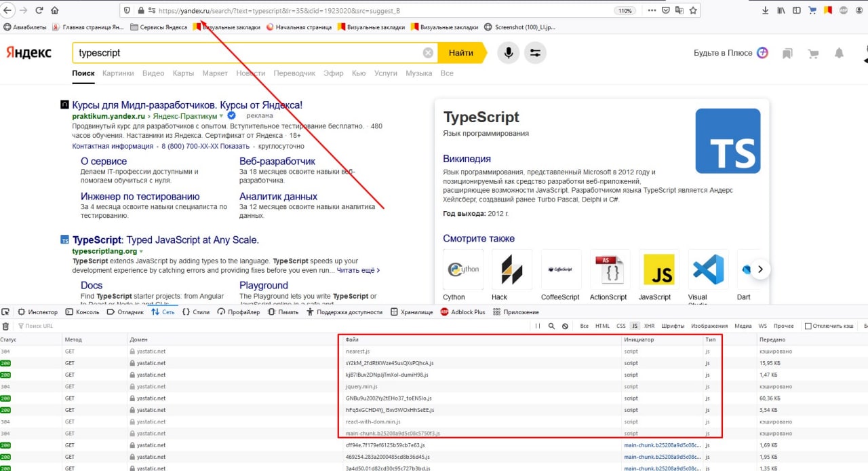Open the Yandex notifications bell
Viewport: 868px width, 471px height.
coord(840,53)
